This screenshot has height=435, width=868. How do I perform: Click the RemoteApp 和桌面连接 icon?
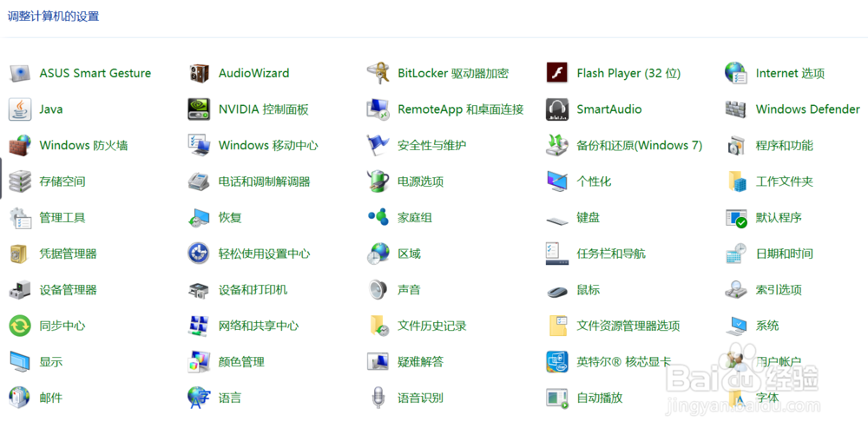tap(378, 109)
